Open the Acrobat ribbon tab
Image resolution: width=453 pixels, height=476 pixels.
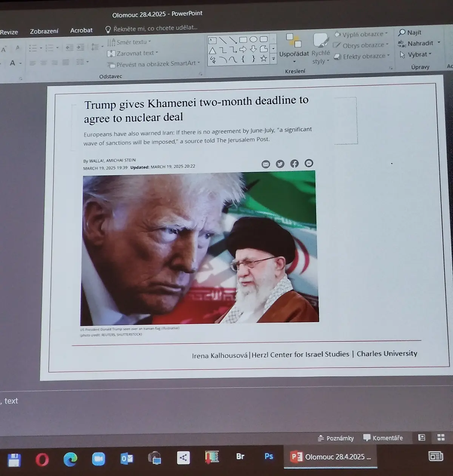tap(81, 31)
